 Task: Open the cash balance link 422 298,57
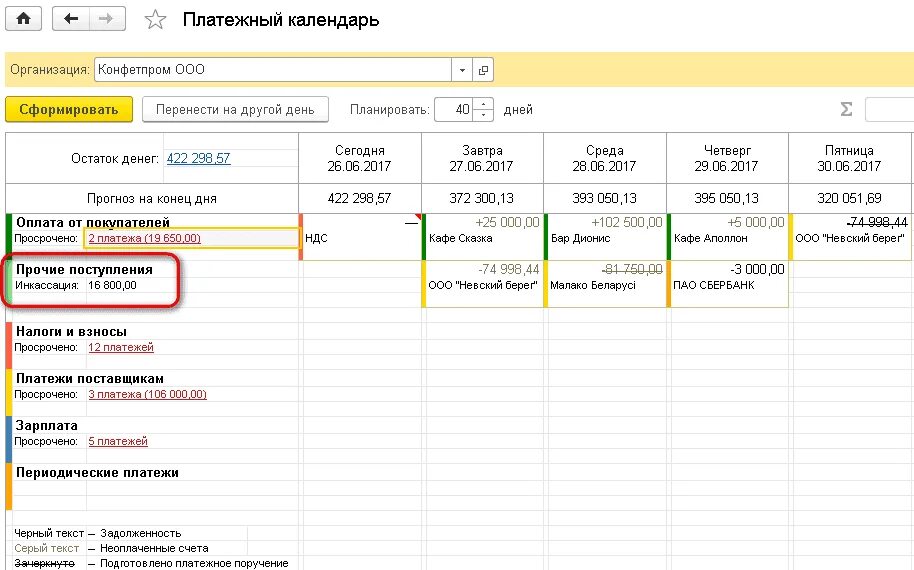click(198, 158)
